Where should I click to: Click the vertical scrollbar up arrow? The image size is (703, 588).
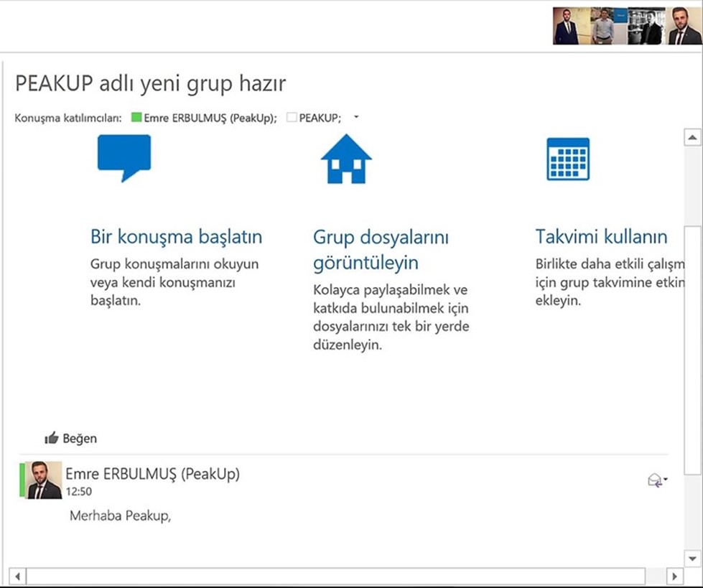692,137
